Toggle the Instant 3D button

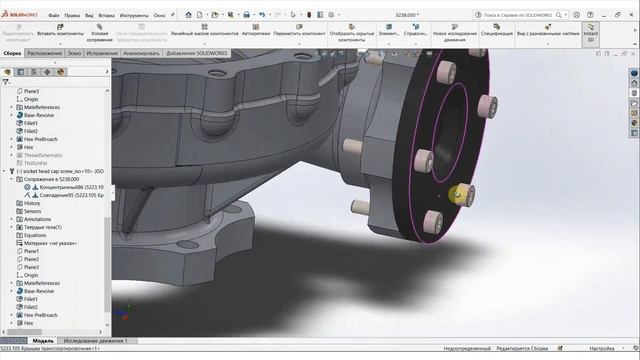point(590,33)
